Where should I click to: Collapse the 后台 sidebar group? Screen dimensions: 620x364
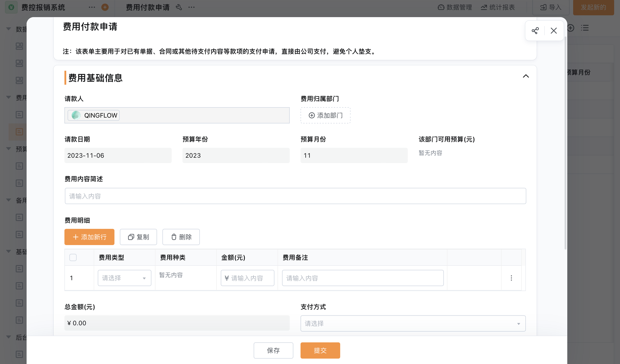9,337
